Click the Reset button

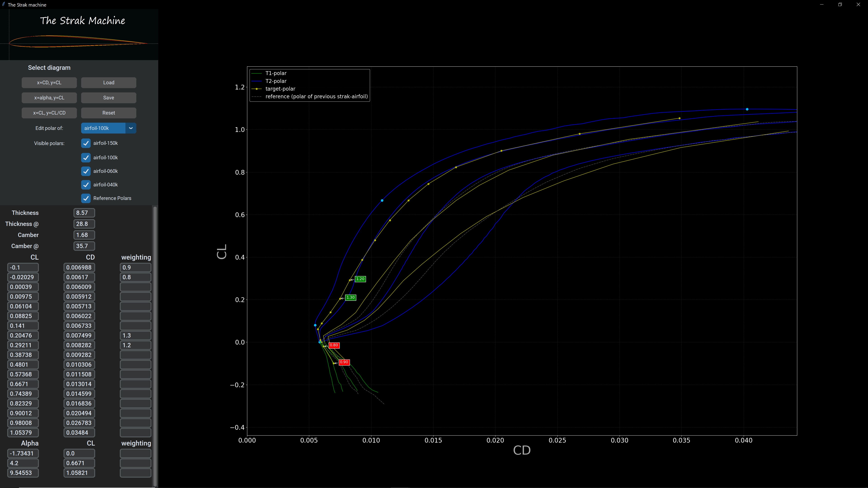(108, 113)
